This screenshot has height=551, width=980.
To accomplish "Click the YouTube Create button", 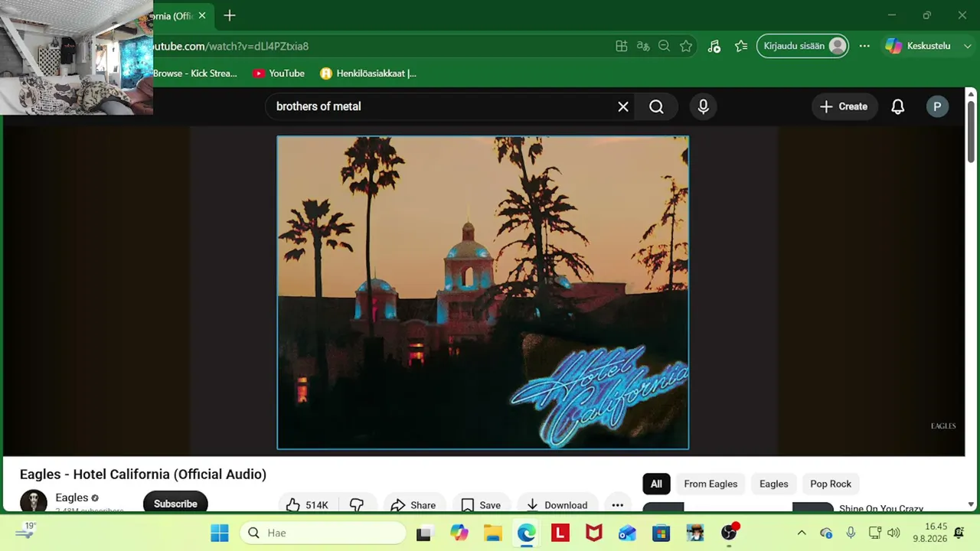I will pyautogui.click(x=844, y=106).
